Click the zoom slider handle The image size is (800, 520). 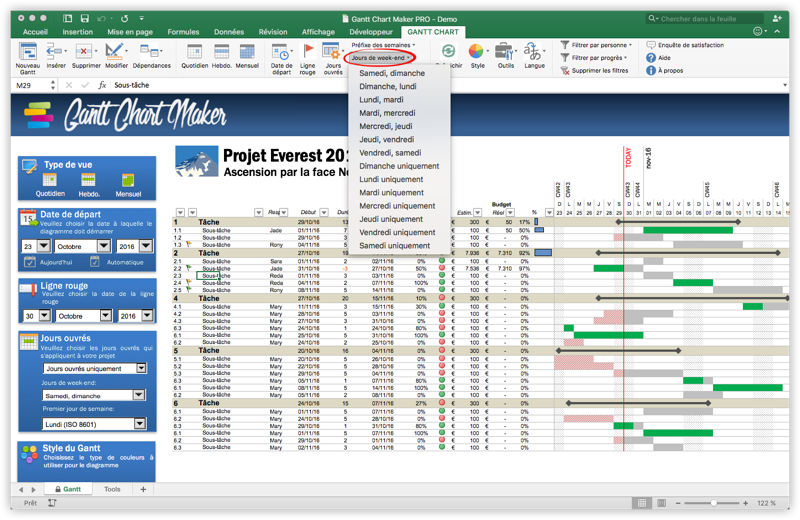coord(713,503)
